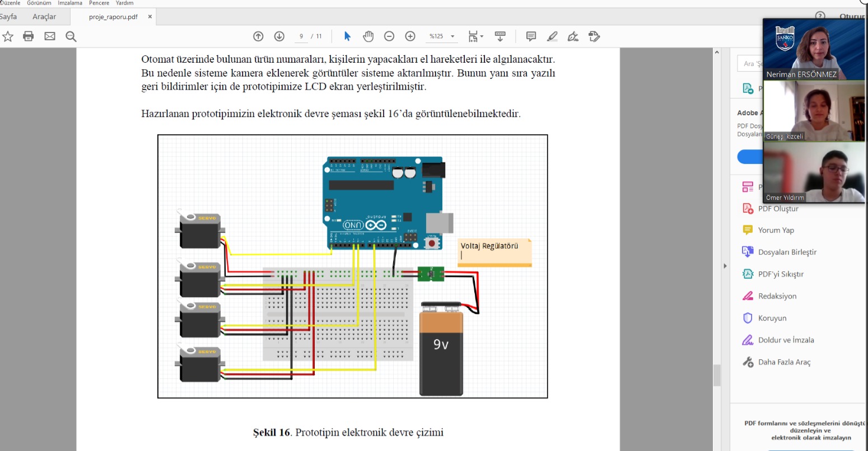The height and width of the screenshot is (451, 868).
Task: Open the find text magnifier tool
Action: (x=71, y=36)
